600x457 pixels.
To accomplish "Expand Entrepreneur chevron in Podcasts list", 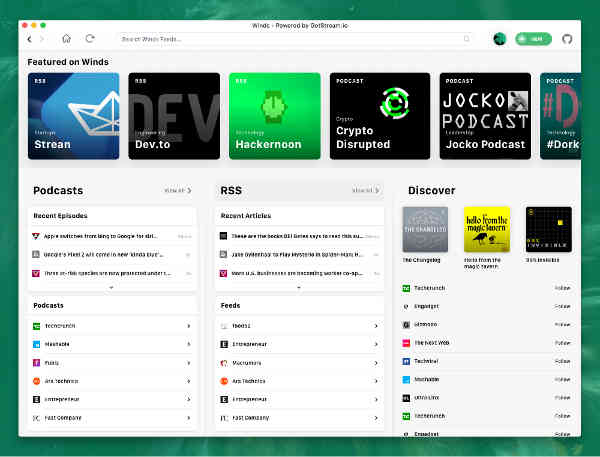I will (x=189, y=399).
